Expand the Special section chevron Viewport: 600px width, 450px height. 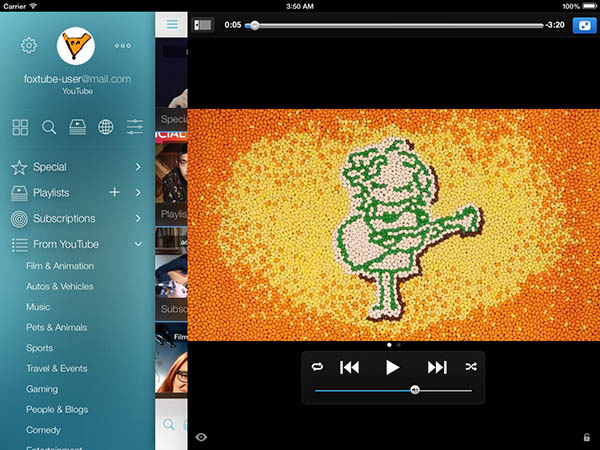pos(138,167)
